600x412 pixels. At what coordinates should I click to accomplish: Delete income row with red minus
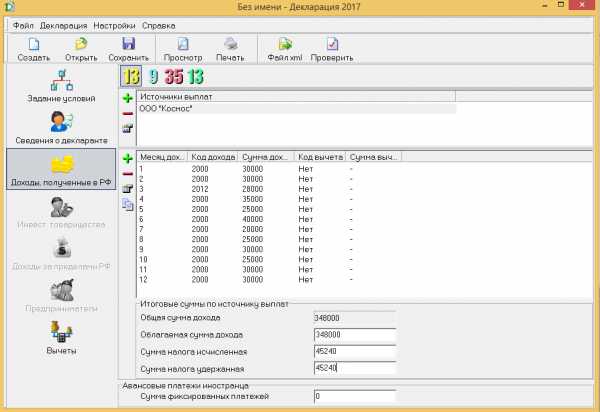pos(128,174)
